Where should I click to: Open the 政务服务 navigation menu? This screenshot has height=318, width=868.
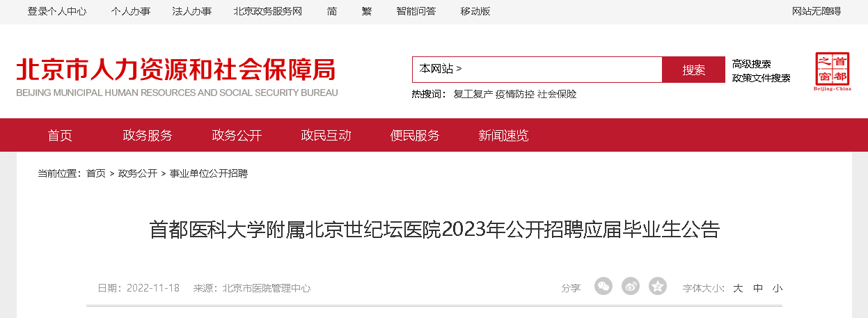148,136
